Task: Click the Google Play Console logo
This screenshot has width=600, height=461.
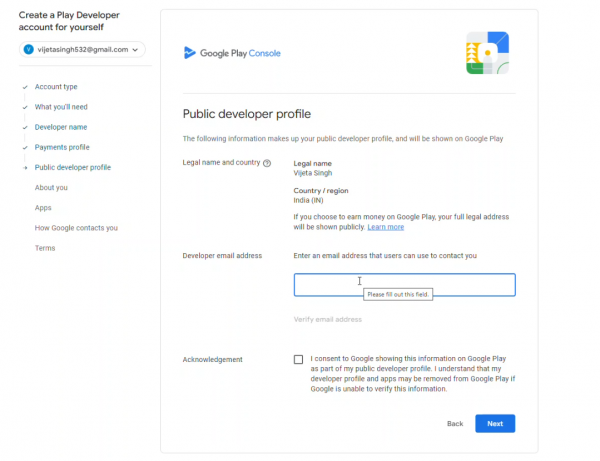Action: 232,53
